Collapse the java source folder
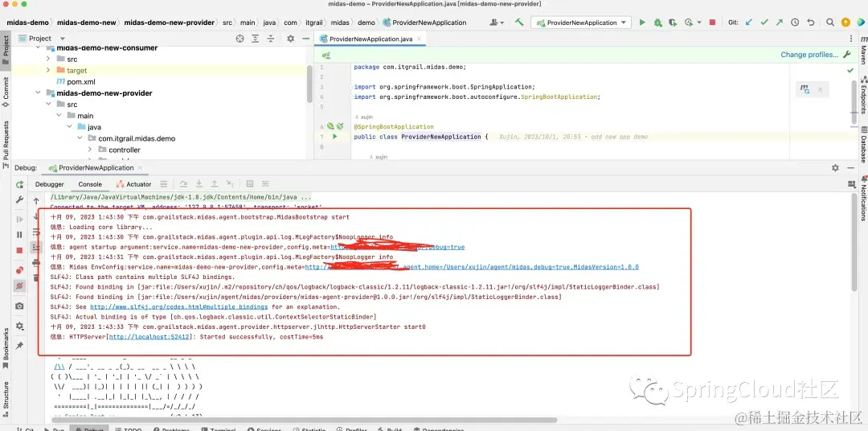The image size is (868, 431). 69,127
